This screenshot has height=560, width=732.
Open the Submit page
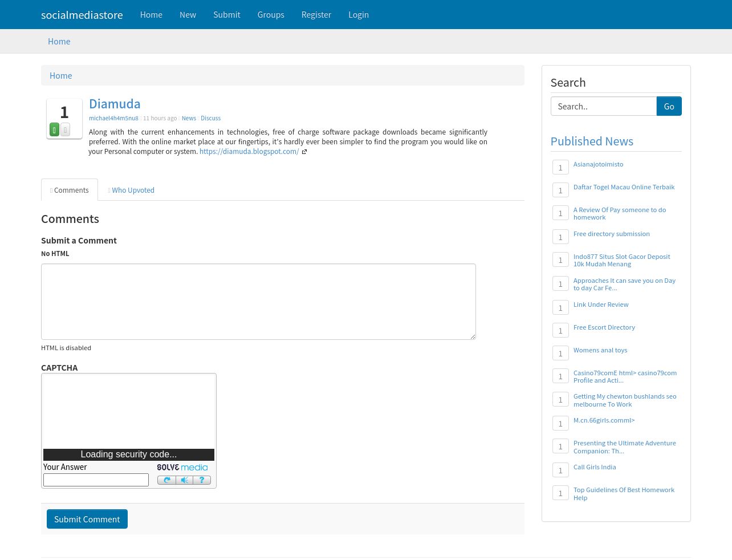pos(227,15)
